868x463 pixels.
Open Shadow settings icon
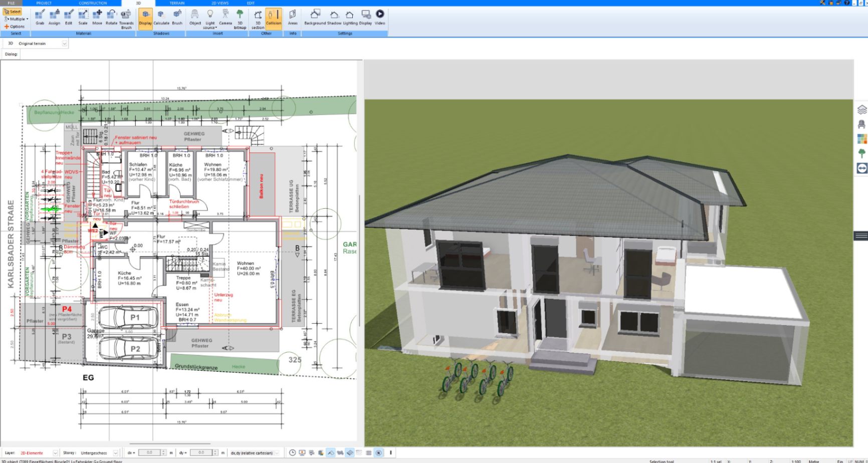(x=334, y=18)
